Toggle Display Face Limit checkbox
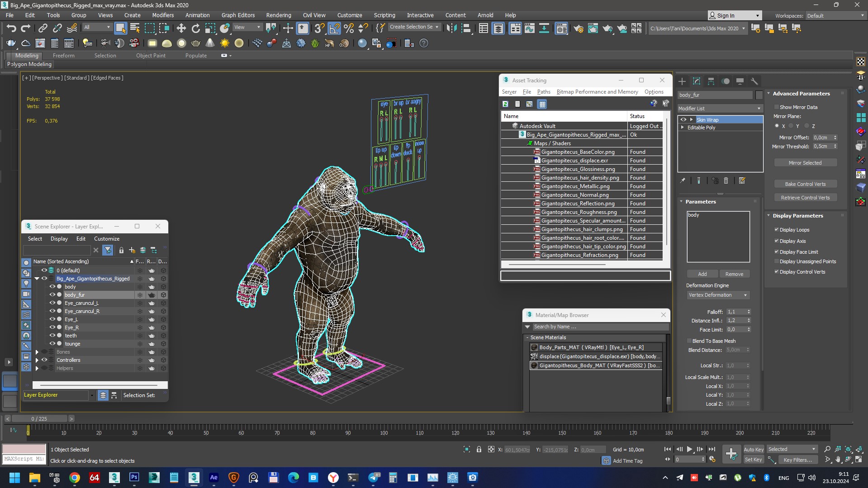Screen dimensions: 868x488 [777, 252]
